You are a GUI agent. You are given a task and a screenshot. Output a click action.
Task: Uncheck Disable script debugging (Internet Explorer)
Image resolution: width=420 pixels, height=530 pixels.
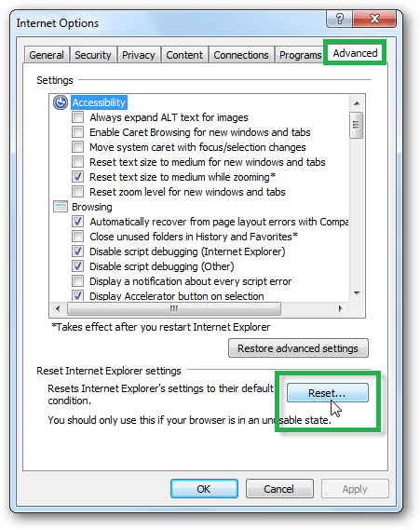point(77,251)
